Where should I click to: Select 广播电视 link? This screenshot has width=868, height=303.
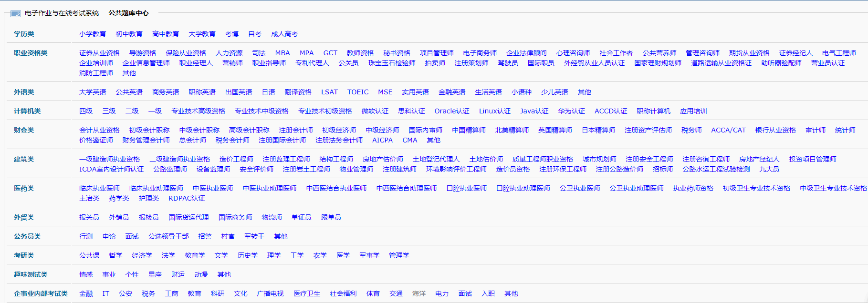[x=270, y=293]
